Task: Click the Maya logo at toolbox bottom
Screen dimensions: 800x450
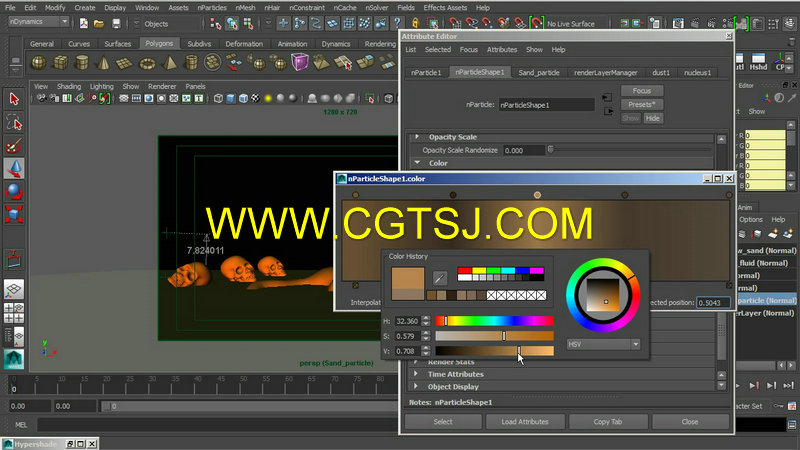Action: point(14,359)
